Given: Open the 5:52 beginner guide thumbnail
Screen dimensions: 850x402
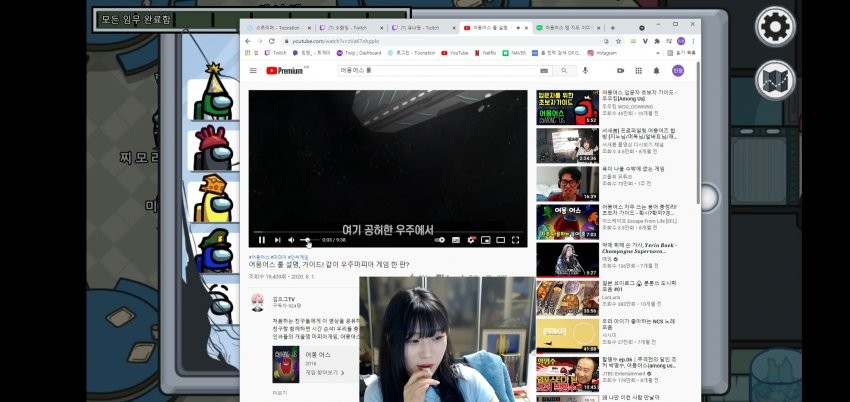Looking at the screenshot, I should tap(568, 107).
